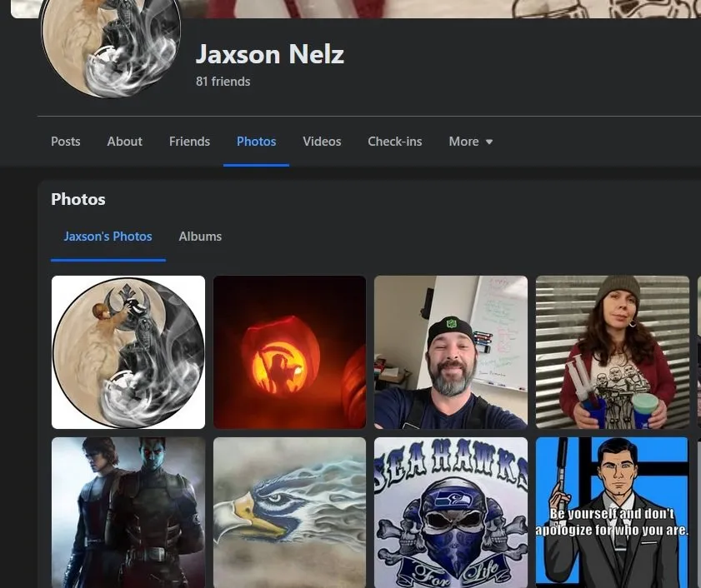Expand the More dropdown menu

[x=470, y=142]
